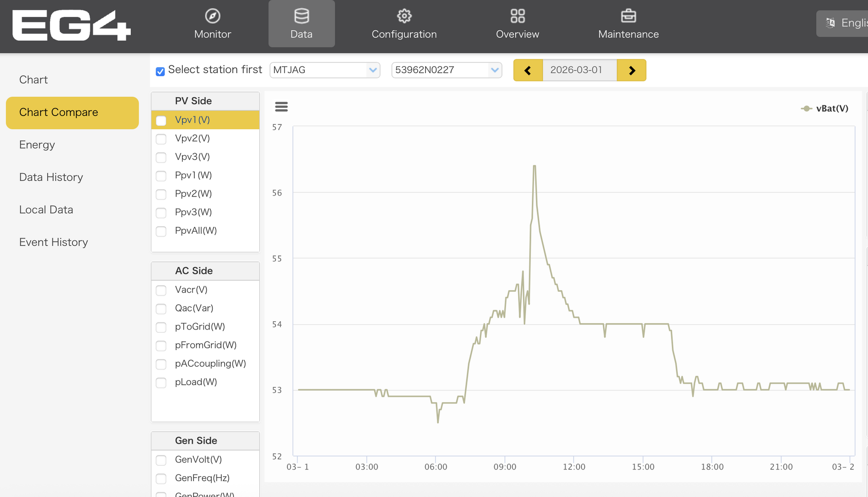Screen dimensions: 868x497
Task: Open Configuration gear icon
Action: 404,16
